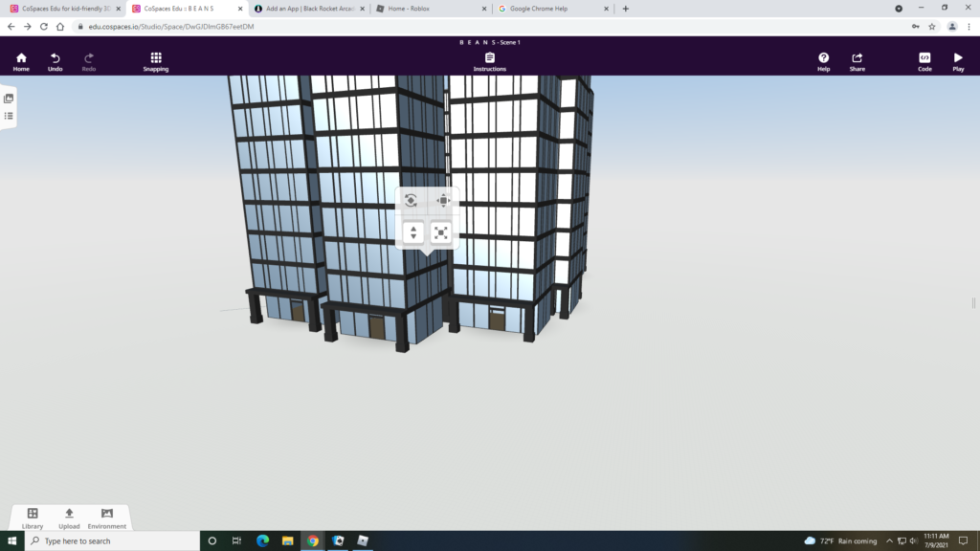This screenshot has width=980, height=551.
Task: Open notifications action center
Action: 963,541
